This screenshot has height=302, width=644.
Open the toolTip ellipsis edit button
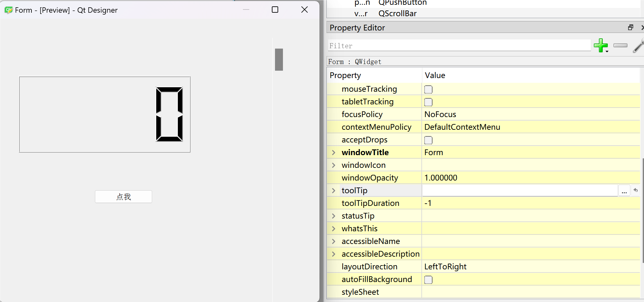[x=624, y=191]
